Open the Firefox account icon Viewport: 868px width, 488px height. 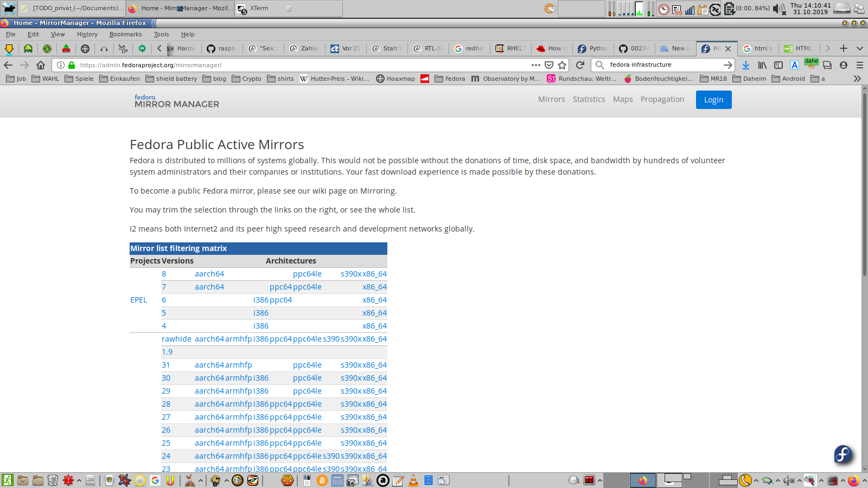(844, 65)
